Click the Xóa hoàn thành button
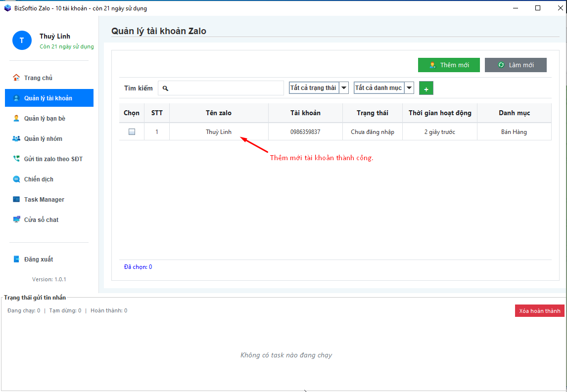This screenshot has height=392, width=567. tap(539, 310)
